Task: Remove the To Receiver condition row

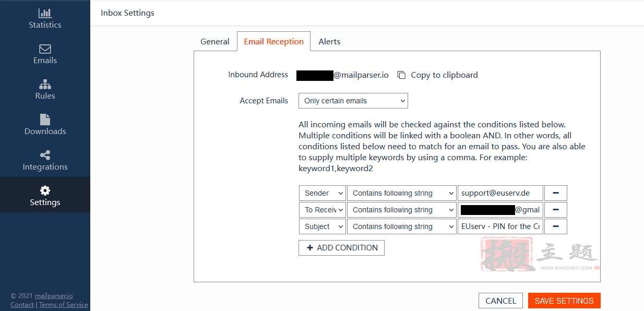Action: (556, 210)
